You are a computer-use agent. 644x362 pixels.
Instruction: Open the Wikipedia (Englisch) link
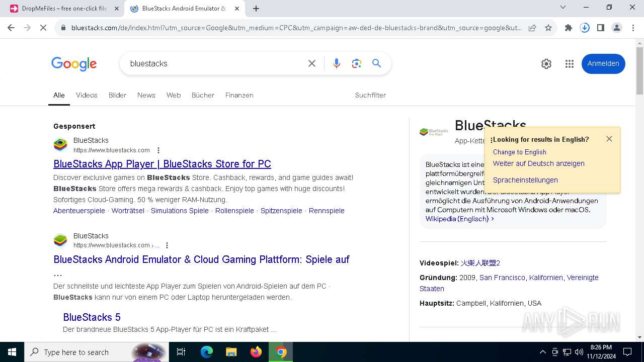point(459,219)
